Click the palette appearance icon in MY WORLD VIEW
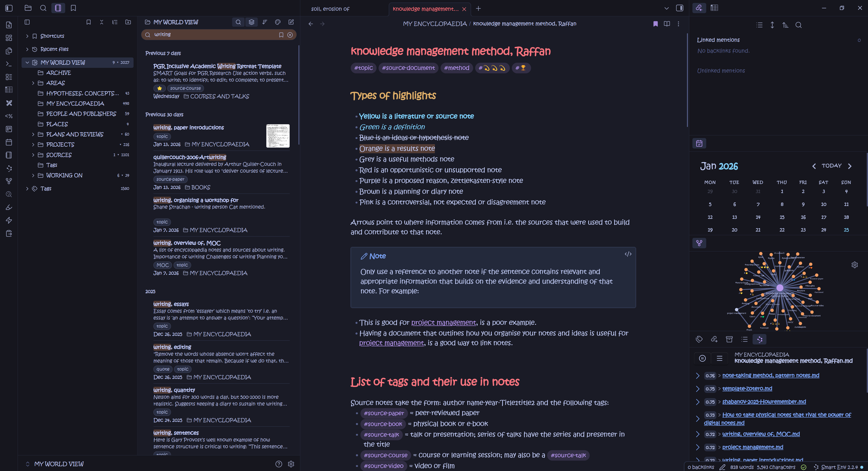This screenshot has width=868, height=471. click(278, 22)
